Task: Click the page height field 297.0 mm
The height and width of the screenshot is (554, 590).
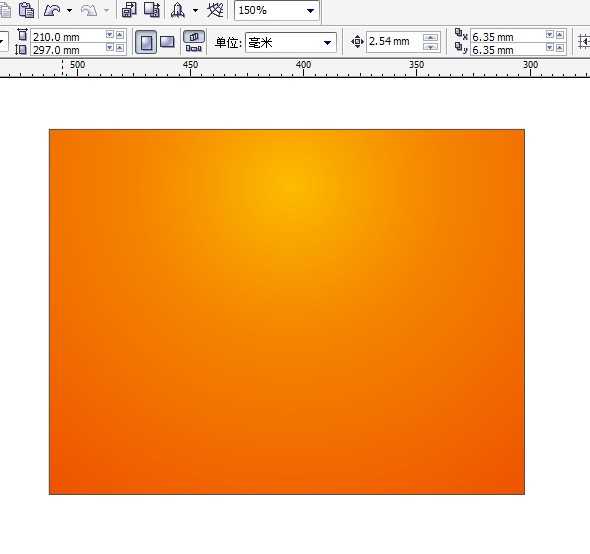Action: click(67, 50)
